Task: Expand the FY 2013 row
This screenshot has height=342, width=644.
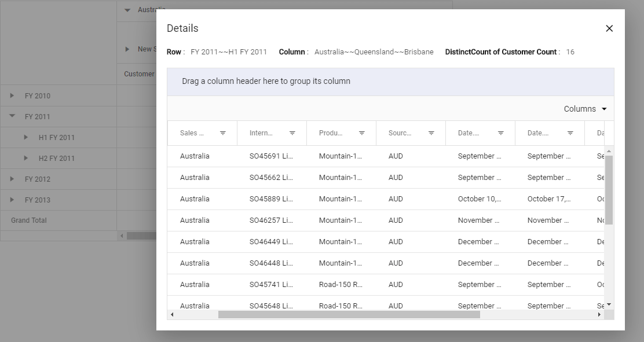Action: coord(12,200)
